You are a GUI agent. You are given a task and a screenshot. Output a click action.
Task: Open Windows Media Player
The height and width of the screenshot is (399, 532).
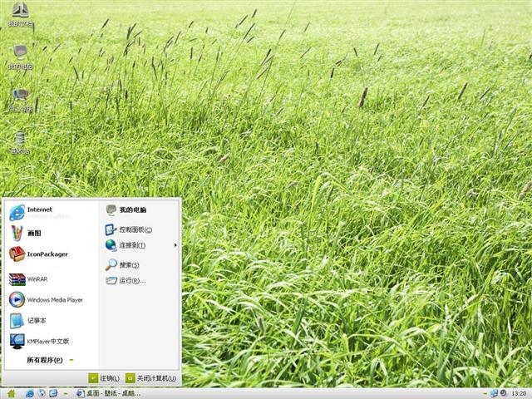point(54,300)
